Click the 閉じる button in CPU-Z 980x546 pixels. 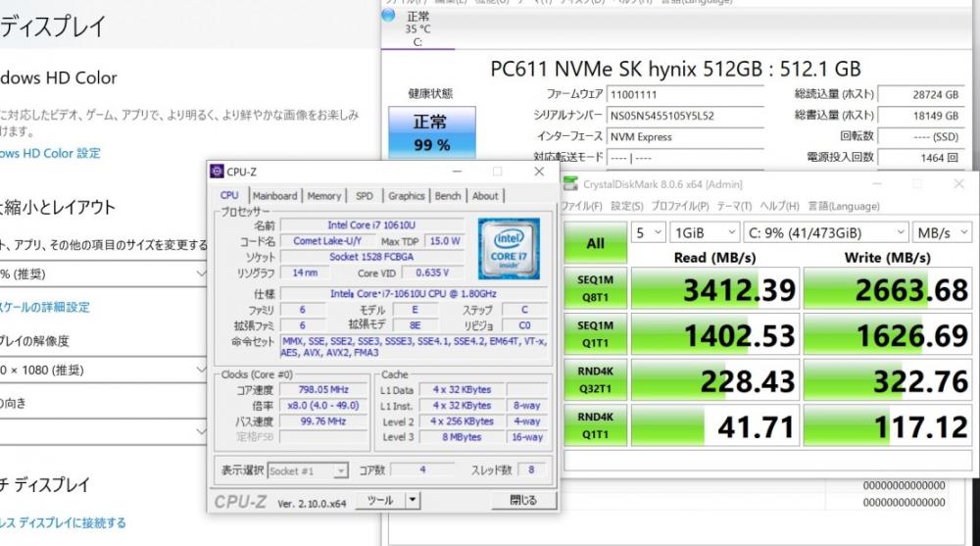coord(523,500)
